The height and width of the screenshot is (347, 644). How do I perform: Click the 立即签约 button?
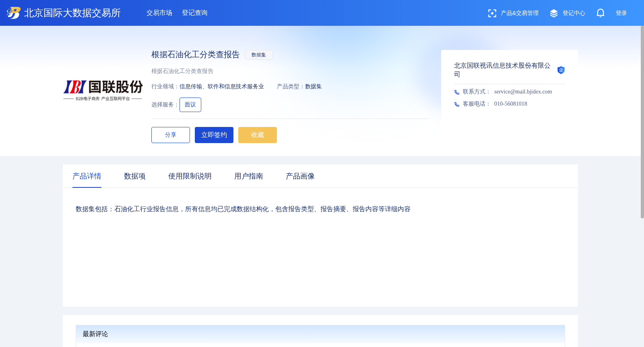coord(214,135)
